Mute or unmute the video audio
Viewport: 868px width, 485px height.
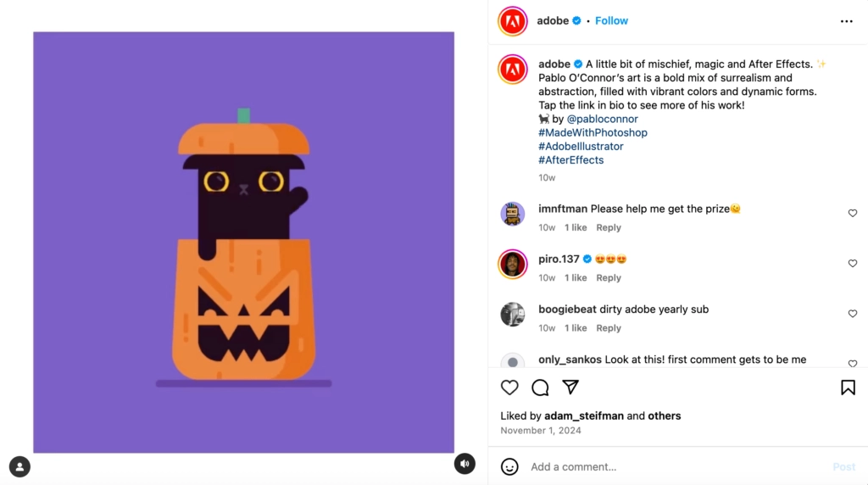(x=464, y=464)
